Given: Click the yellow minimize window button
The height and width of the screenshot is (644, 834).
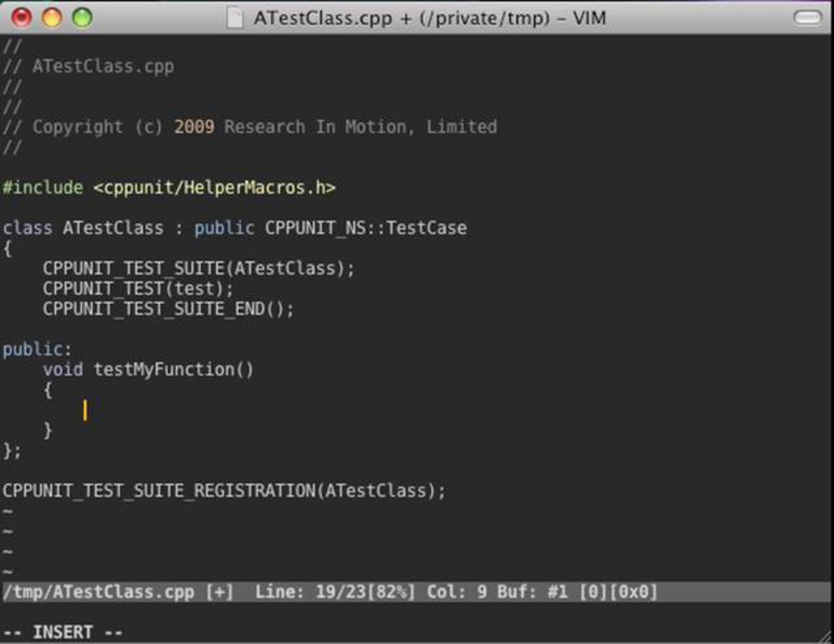Looking at the screenshot, I should coord(52,18).
